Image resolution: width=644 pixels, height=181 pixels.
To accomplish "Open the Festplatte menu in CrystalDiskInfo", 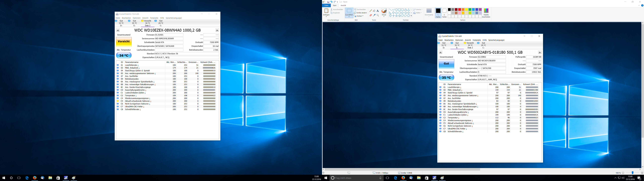I will (x=154, y=18).
